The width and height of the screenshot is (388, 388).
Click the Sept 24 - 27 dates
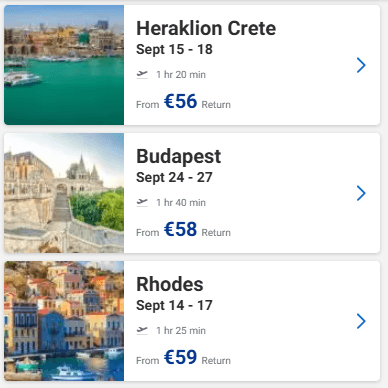pyautogui.click(x=174, y=178)
